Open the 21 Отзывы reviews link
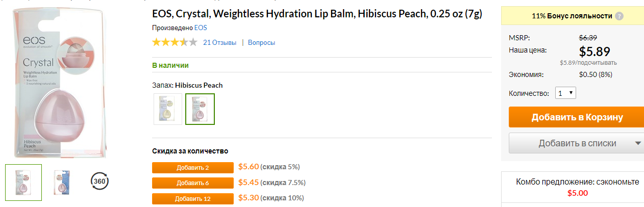This screenshot has height=207, width=644. [219, 43]
